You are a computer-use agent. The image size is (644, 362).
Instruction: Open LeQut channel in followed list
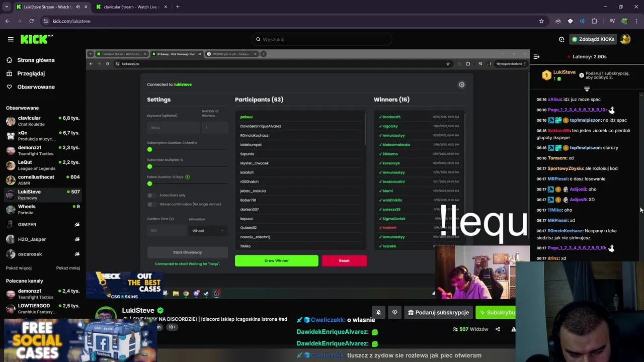click(x=43, y=165)
